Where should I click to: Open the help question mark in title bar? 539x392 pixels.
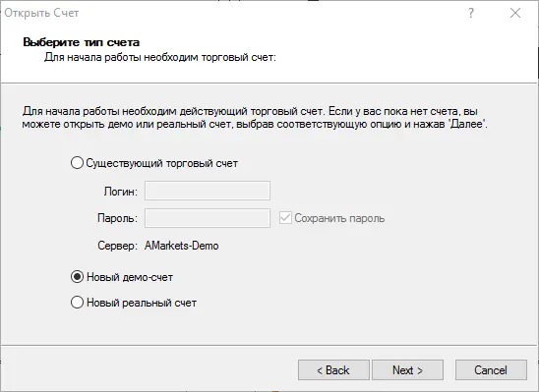[x=471, y=13]
